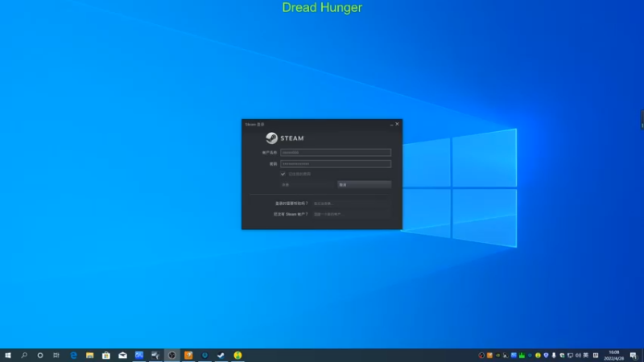Click the cancel button in Steam dialog

(x=365, y=185)
